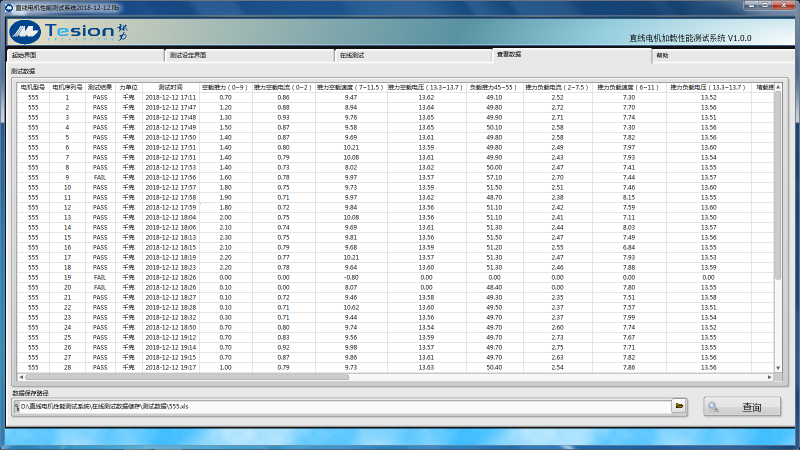Viewport: 800px width, 450px height.
Task: Click the app icon in title bar
Action: click(7, 6)
